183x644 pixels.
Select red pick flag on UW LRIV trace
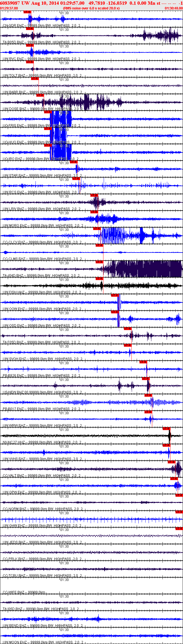click(94, 195)
